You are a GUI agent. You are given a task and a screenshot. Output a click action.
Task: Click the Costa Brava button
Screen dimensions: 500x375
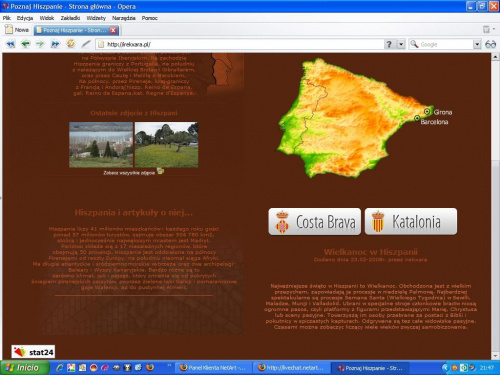315,222
